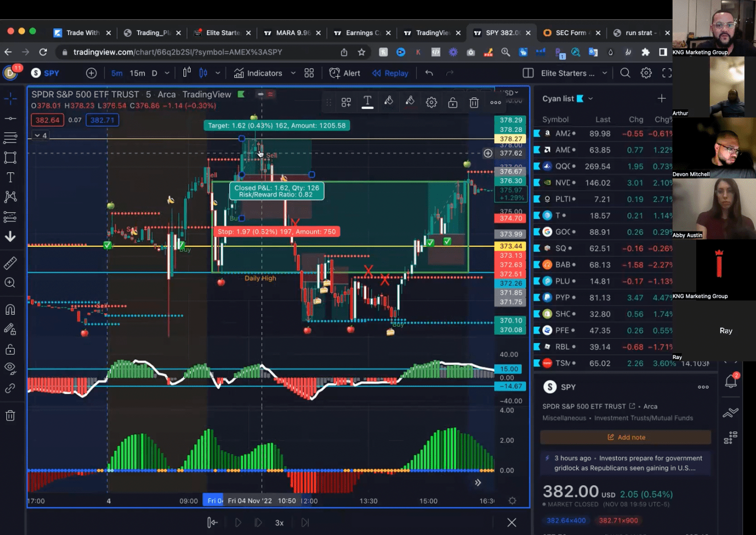Viewport: 756px width, 535px height.
Task: Open the Fibonacci and Gann tools
Action: coord(10,137)
